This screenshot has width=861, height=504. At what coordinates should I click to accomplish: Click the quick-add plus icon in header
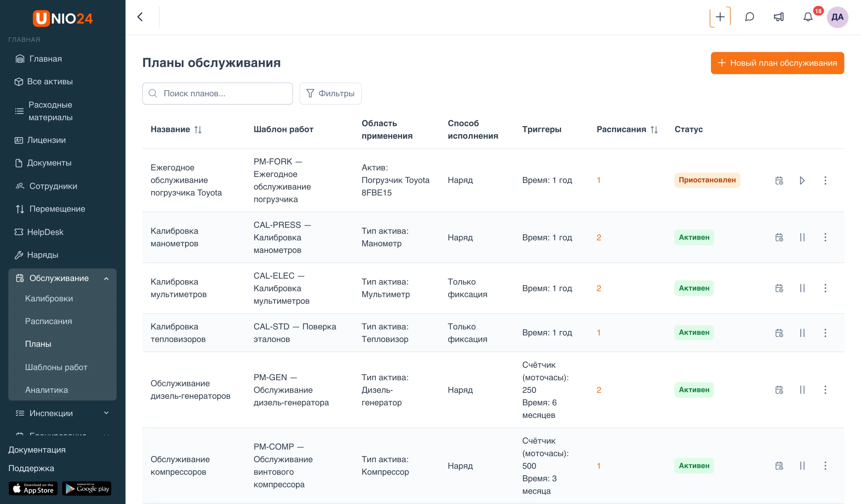720,17
